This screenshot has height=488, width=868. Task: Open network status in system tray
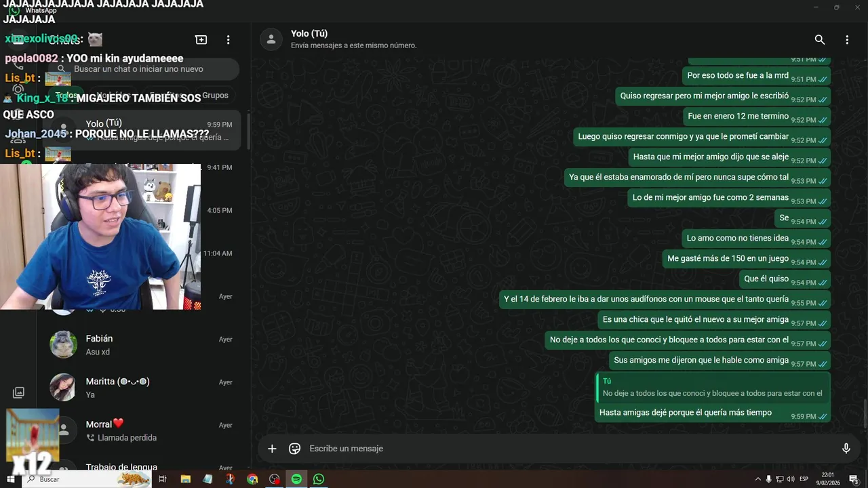pyautogui.click(x=780, y=479)
